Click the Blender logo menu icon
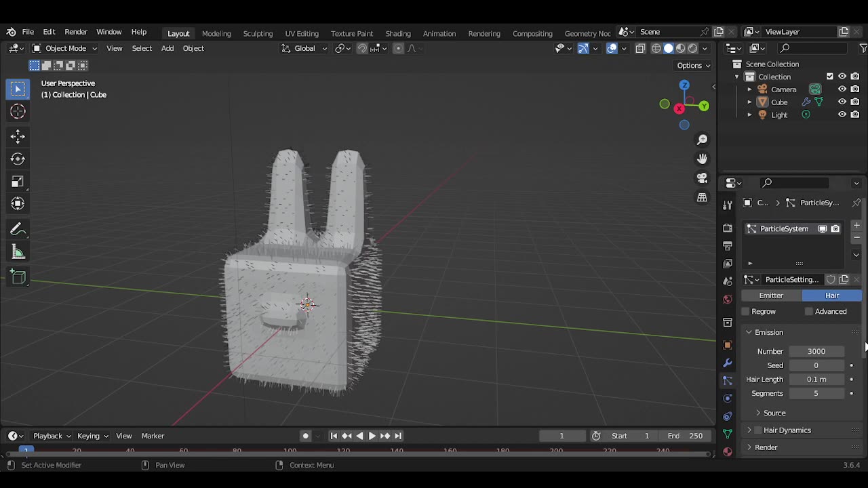The width and height of the screenshot is (868, 488). coord(11,32)
